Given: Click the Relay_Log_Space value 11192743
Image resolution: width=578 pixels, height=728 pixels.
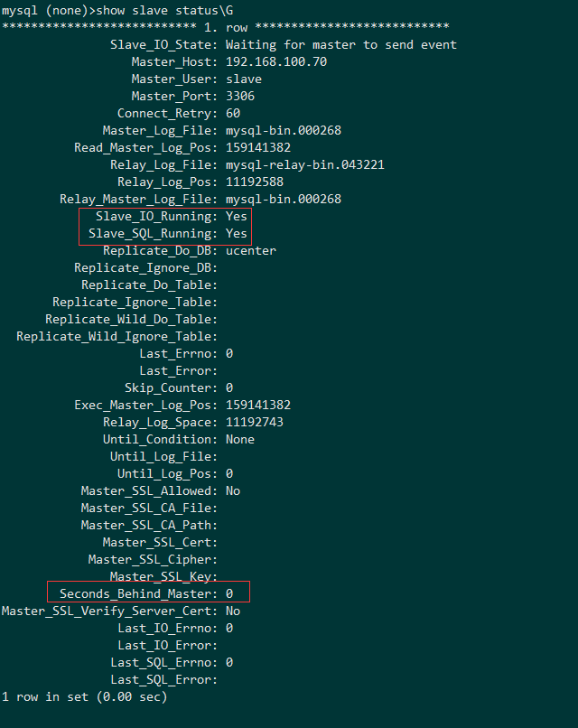Looking at the screenshot, I should [255, 422].
